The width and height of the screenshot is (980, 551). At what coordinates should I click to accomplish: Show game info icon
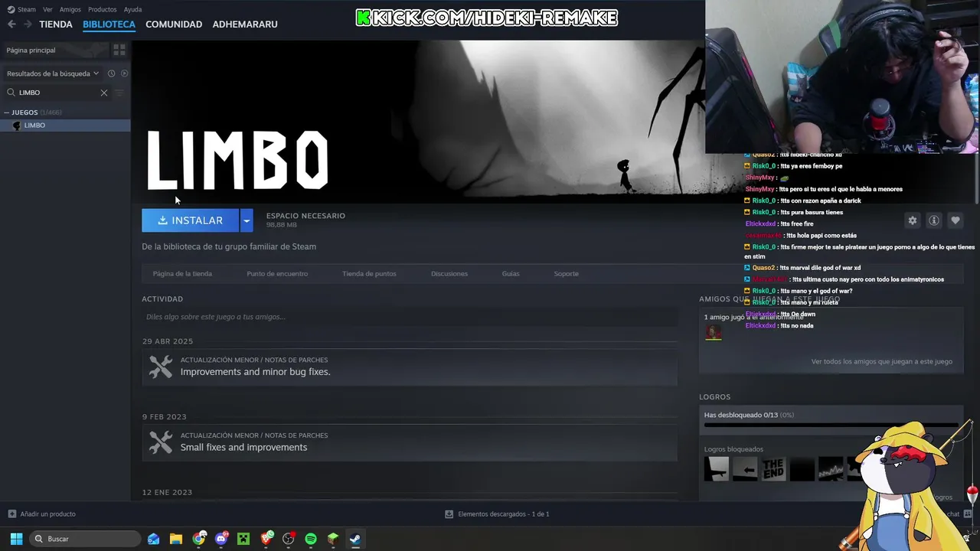(x=934, y=220)
